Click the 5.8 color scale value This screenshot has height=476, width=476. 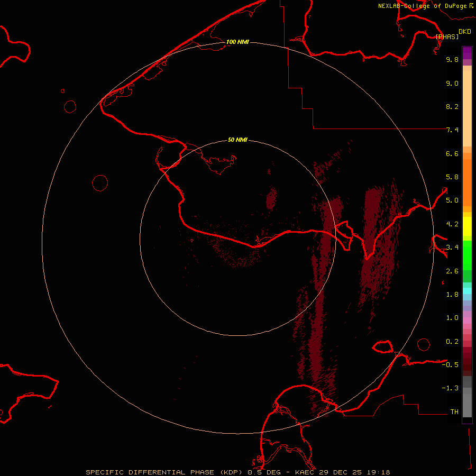pos(452,177)
